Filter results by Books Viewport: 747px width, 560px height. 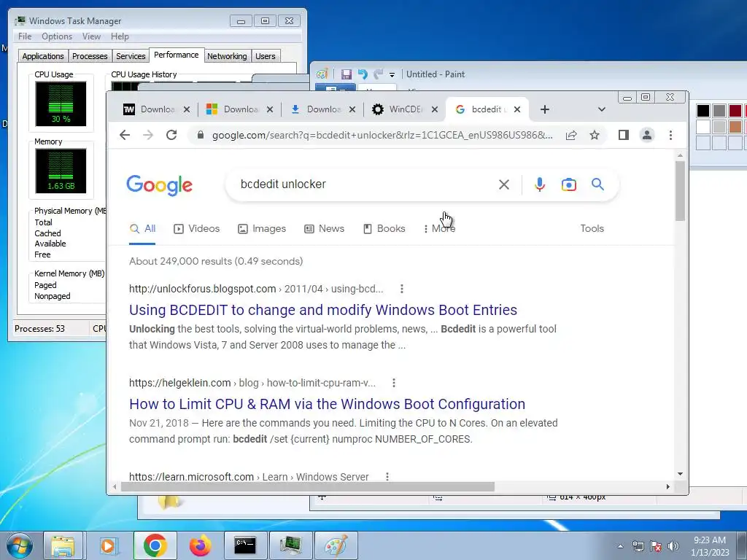[x=384, y=228]
